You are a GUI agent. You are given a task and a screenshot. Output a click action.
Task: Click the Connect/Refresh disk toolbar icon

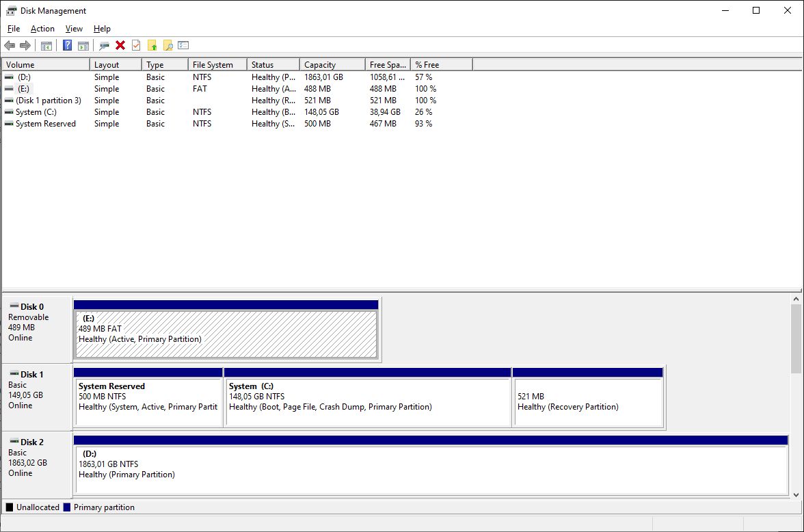(104, 46)
